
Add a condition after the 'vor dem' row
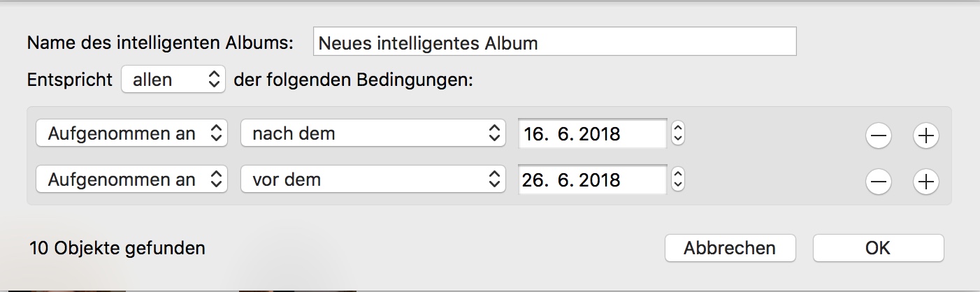point(926,182)
